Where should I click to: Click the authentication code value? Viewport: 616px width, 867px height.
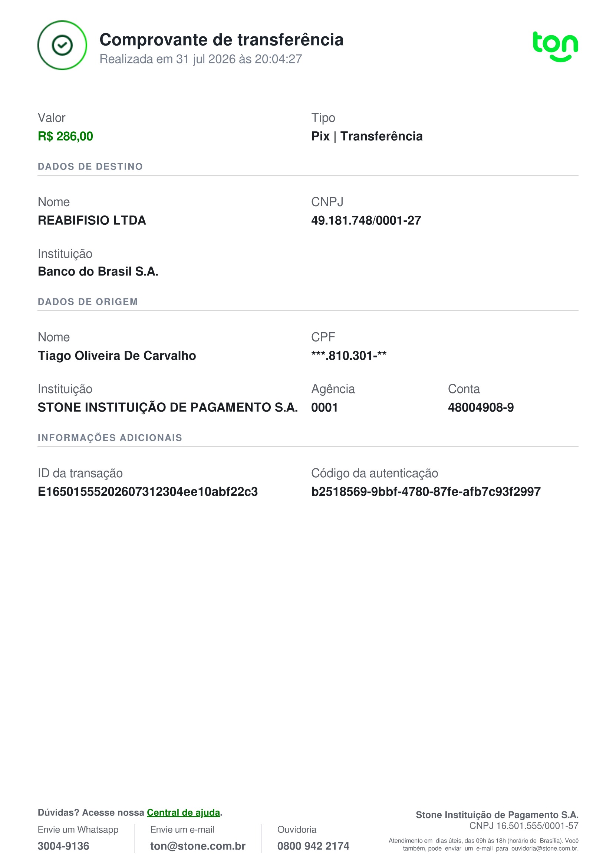point(426,491)
